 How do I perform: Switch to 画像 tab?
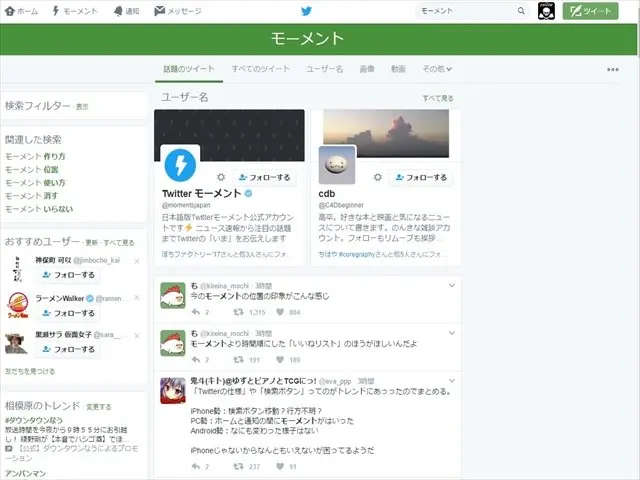[367, 69]
